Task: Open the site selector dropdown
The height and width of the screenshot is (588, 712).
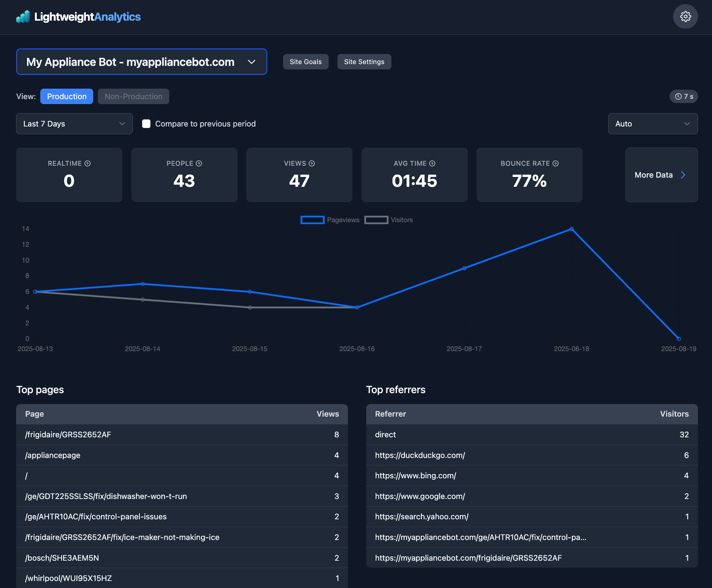Action: [x=142, y=62]
